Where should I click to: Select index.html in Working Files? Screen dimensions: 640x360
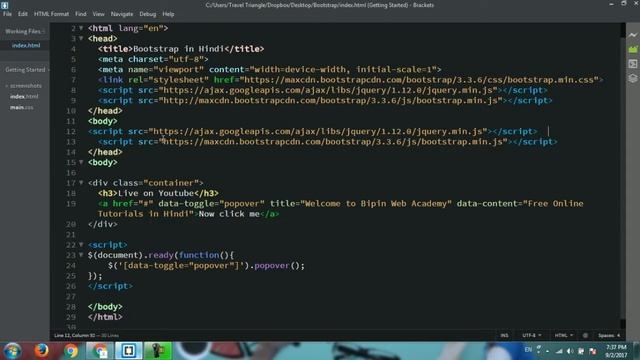tap(25, 45)
